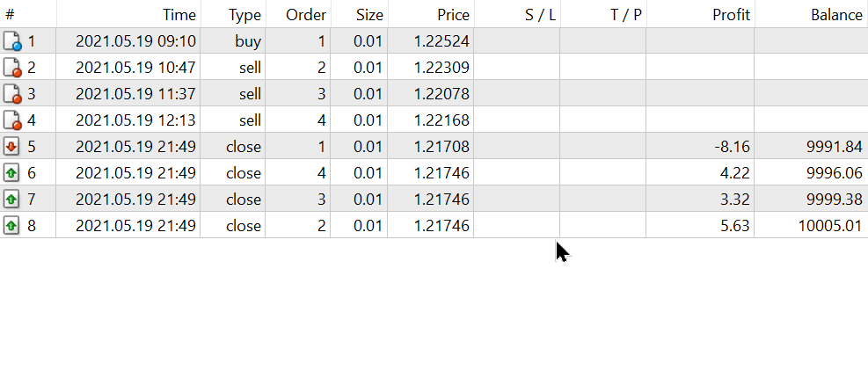The height and width of the screenshot is (385, 868).
Task: Click the red loss icon in row 5
Action: 12,146
